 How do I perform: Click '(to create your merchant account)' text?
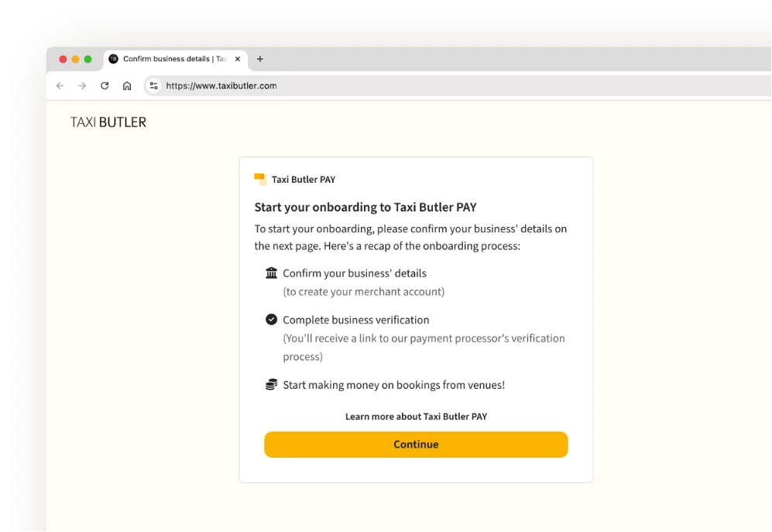[x=363, y=292]
